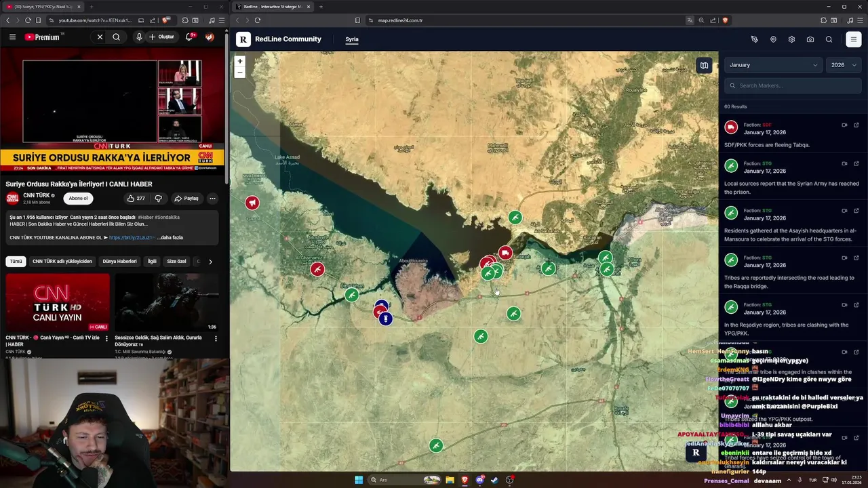This screenshot has height=488, width=868.
Task: Zoom in the map with plus button
Action: tap(239, 61)
